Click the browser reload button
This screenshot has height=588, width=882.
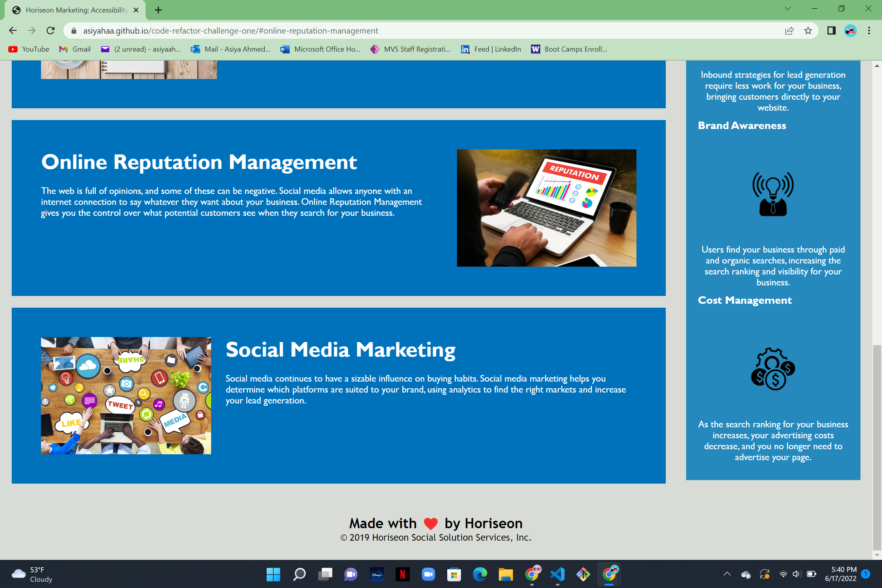tap(50, 30)
